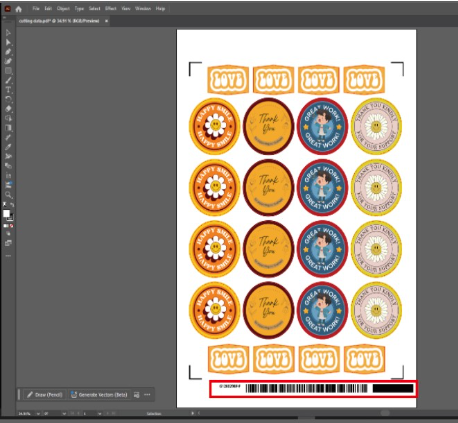Open the Window menu

point(143,9)
